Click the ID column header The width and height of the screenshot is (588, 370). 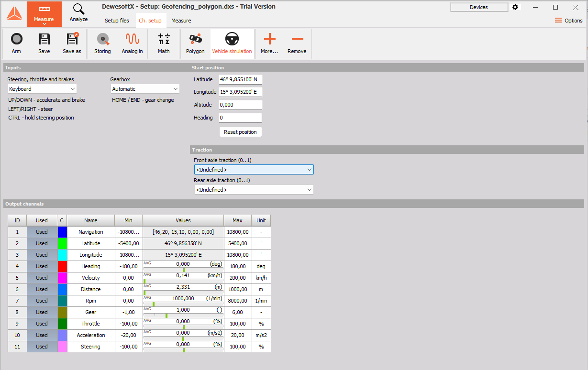tap(17, 220)
